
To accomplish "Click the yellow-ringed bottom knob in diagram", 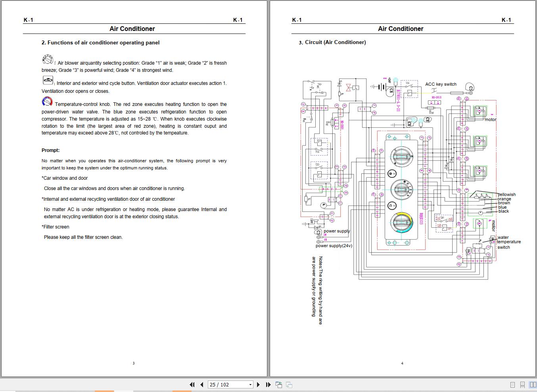I will [401, 223].
